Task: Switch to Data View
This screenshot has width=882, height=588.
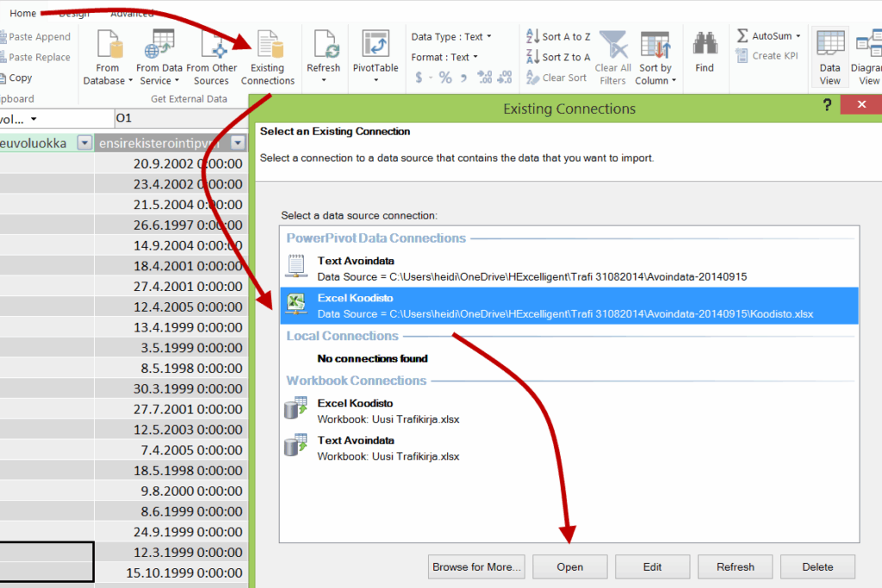Action: (x=829, y=46)
